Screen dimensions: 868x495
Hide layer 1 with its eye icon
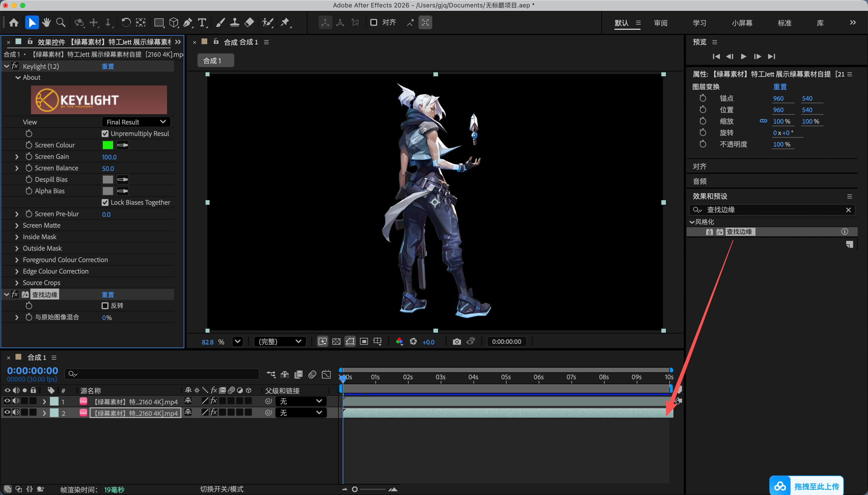(7, 401)
